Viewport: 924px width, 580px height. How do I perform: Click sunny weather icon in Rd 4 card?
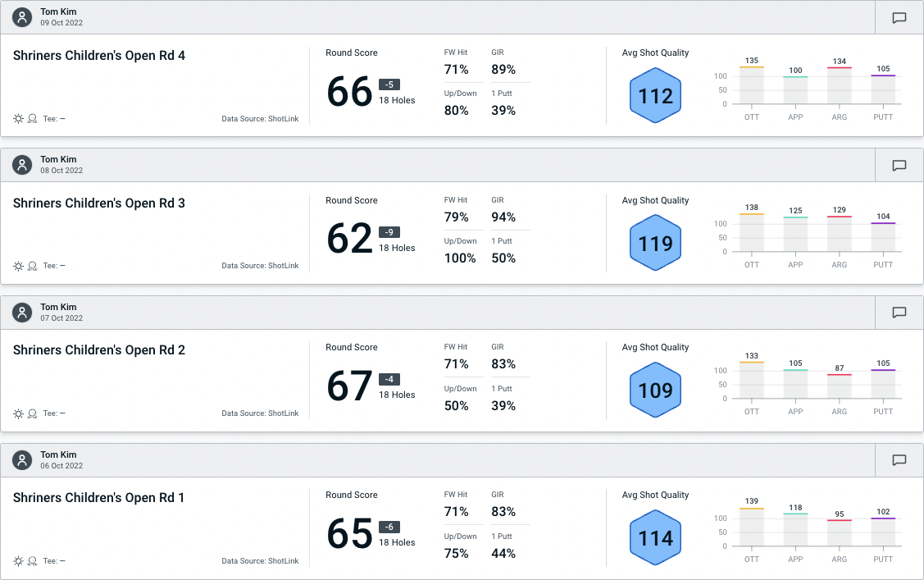pos(18,118)
